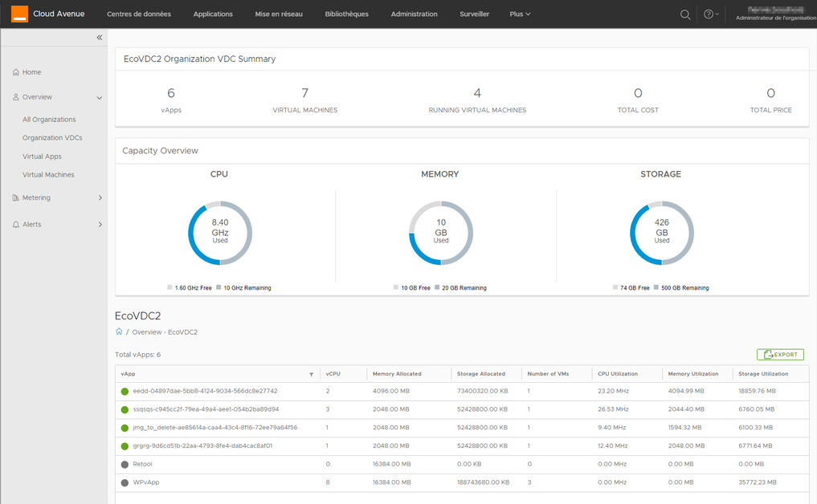817x504 pixels.
Task: Click the Home house icon in sidebar
Action: 16,72
